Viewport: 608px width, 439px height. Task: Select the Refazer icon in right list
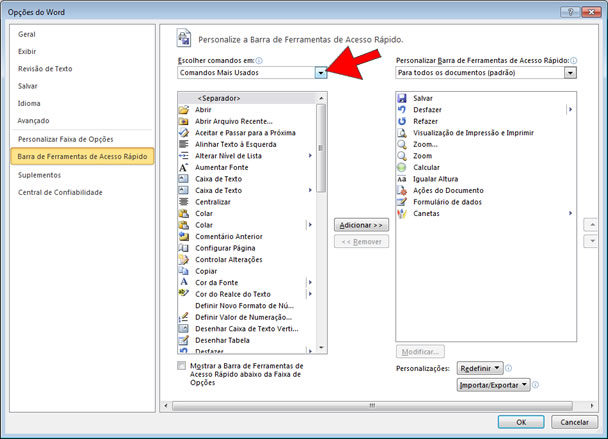click(402, 121)
